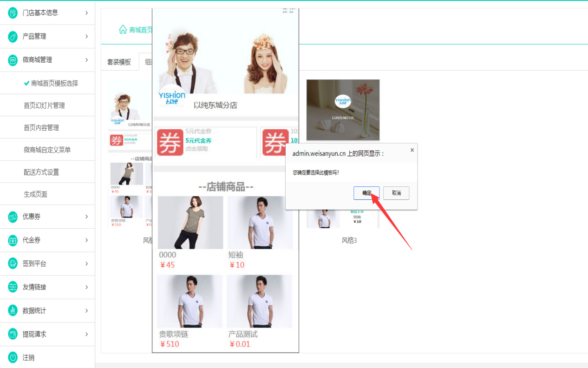Click the ¥45 price text

pos(167,265)
